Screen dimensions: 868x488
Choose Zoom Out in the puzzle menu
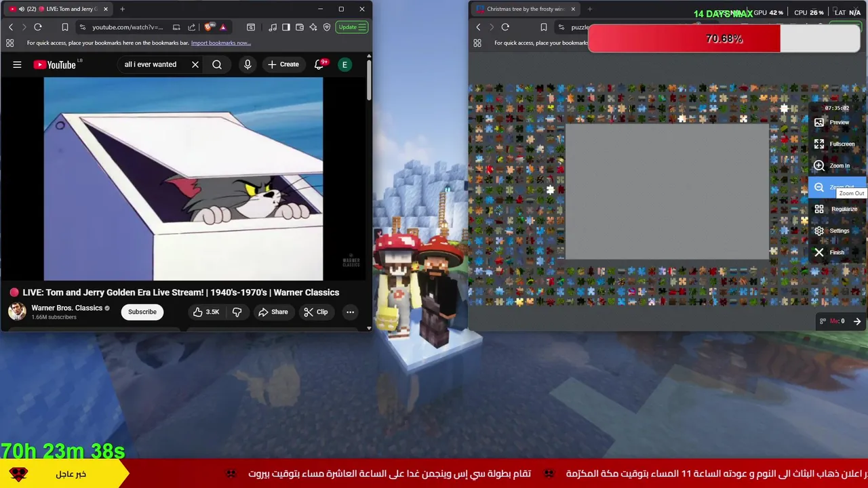[837, 187]
